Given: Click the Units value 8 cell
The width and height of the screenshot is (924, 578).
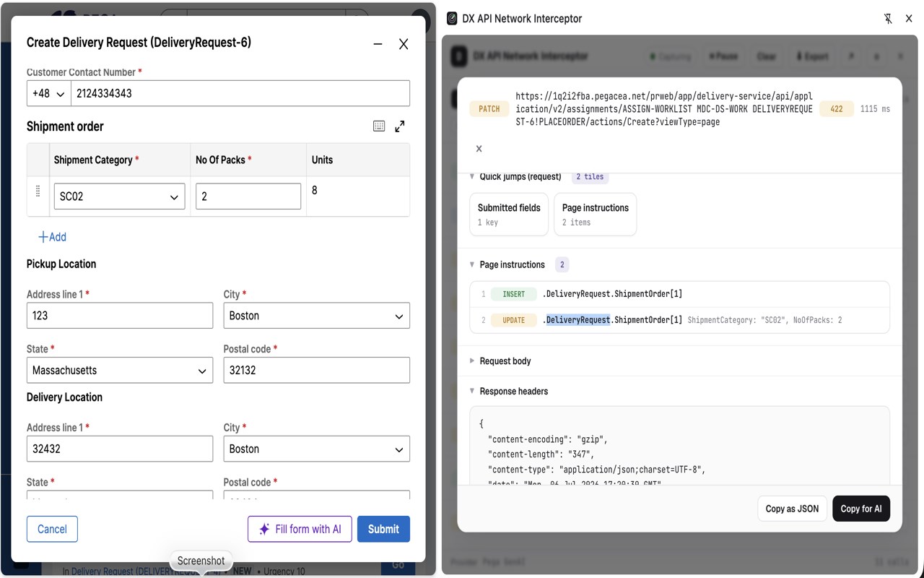Looking at the screenshot, I should coord(358,197).
